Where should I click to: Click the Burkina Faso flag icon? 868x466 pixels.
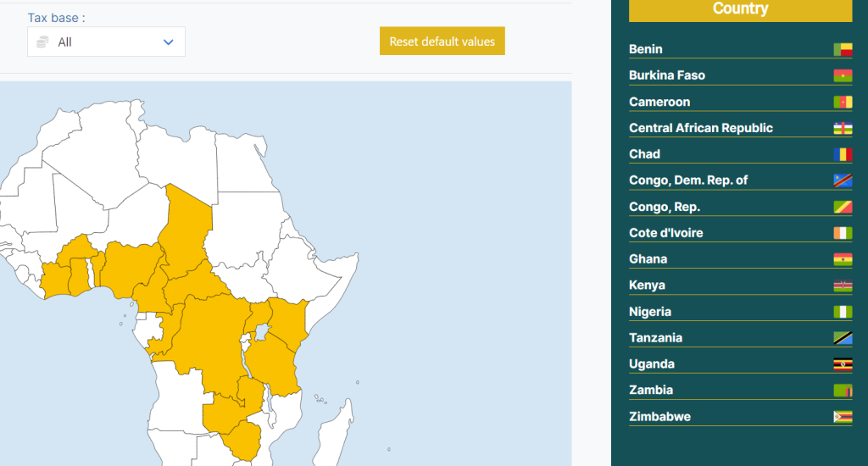click(843, 76)
